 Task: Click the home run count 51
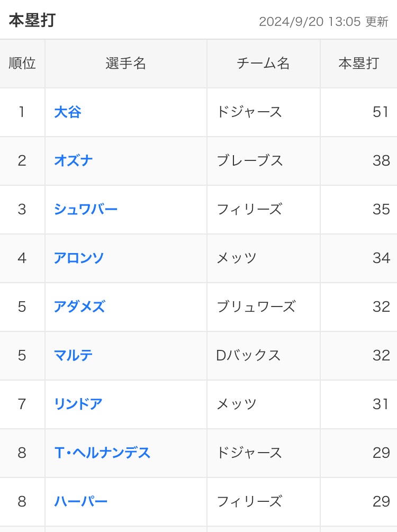tap(381, 112)
